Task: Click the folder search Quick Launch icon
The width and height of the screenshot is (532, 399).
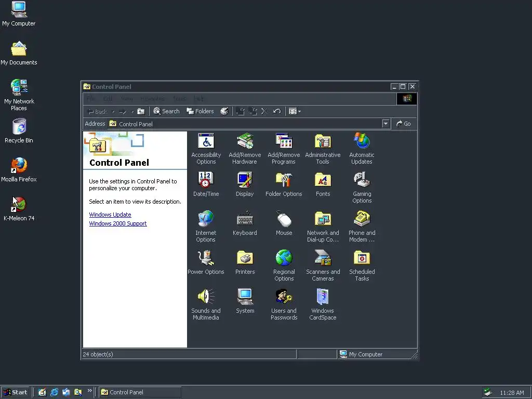Action: pos(78,392)
